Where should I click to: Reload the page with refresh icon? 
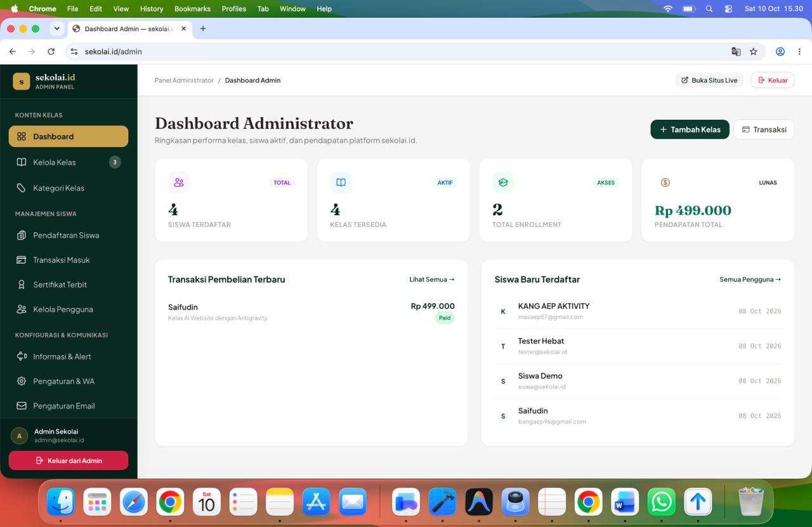click(x=51, y=51)
